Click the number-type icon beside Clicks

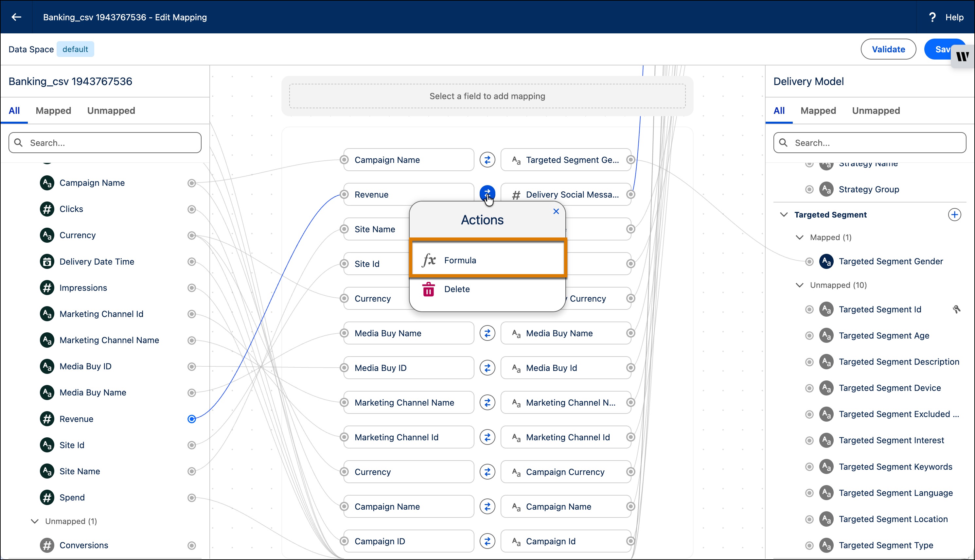coord(47,209)
